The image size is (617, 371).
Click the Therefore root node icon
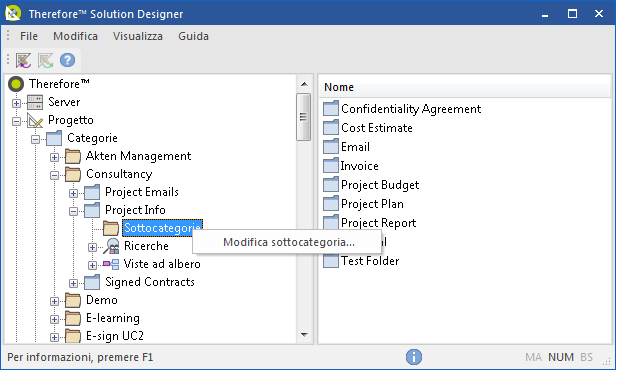[x=16, y=84]
